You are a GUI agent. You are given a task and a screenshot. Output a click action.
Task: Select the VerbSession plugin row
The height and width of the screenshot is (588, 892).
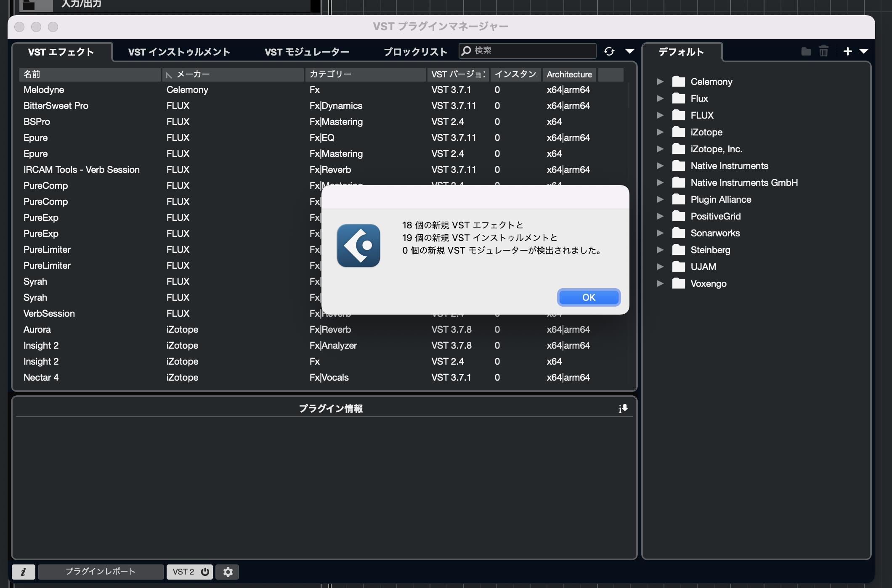(x=170, y=313)
